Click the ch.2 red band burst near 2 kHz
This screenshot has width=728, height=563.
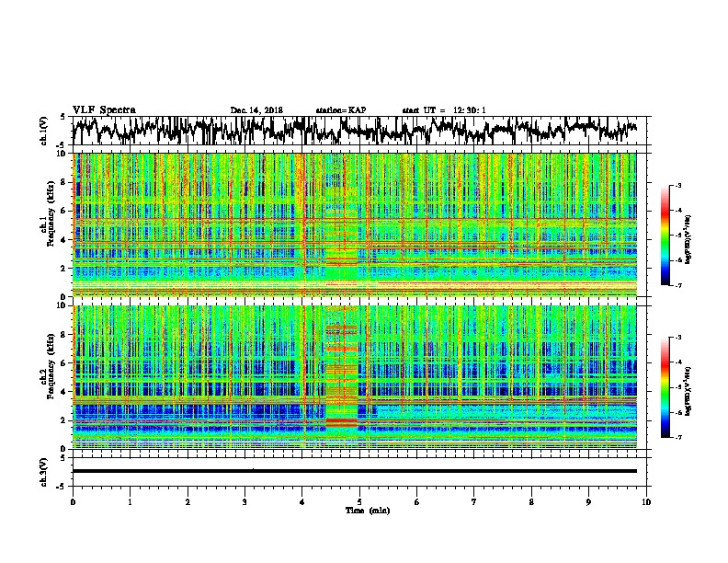(342, 422)
